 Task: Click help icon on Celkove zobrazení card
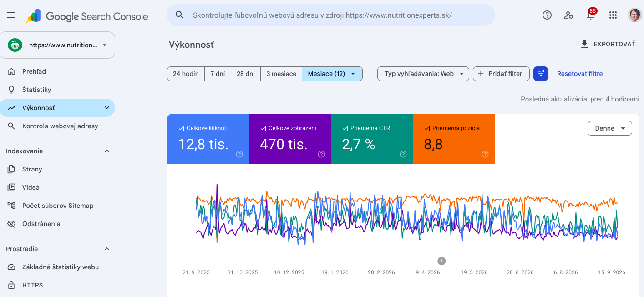tap(321, 154)
